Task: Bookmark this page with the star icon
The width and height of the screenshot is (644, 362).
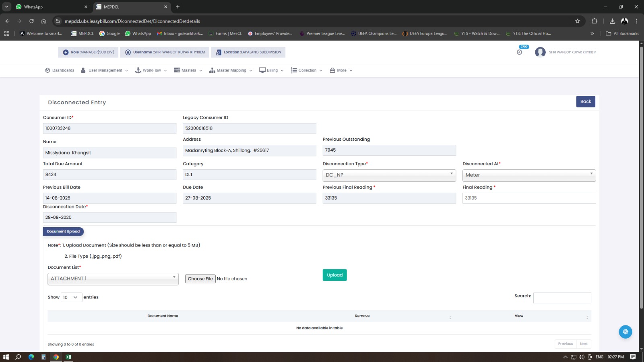Action: (x=578, y=21)
